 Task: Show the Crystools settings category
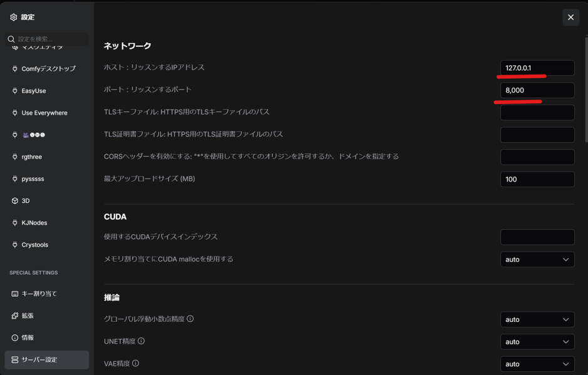click(34, 245)
